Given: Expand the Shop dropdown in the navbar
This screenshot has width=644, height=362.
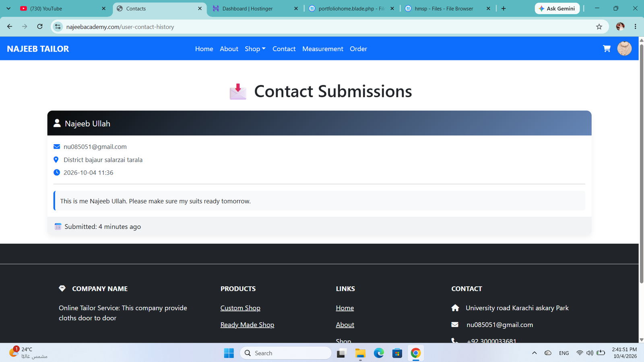Looking at the screenshot, I should [x=255, y=49].
